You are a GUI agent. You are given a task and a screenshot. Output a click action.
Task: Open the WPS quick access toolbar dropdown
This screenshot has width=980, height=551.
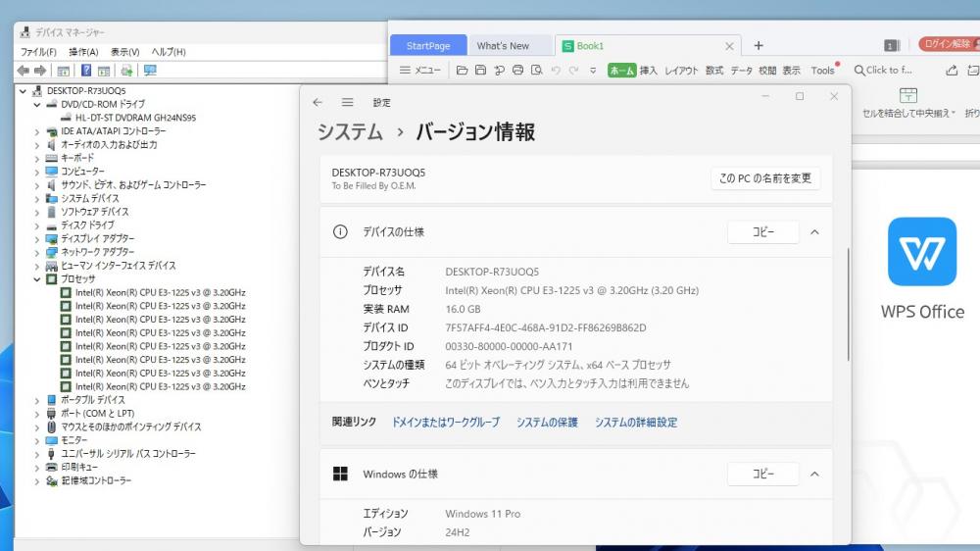point(593,71)
